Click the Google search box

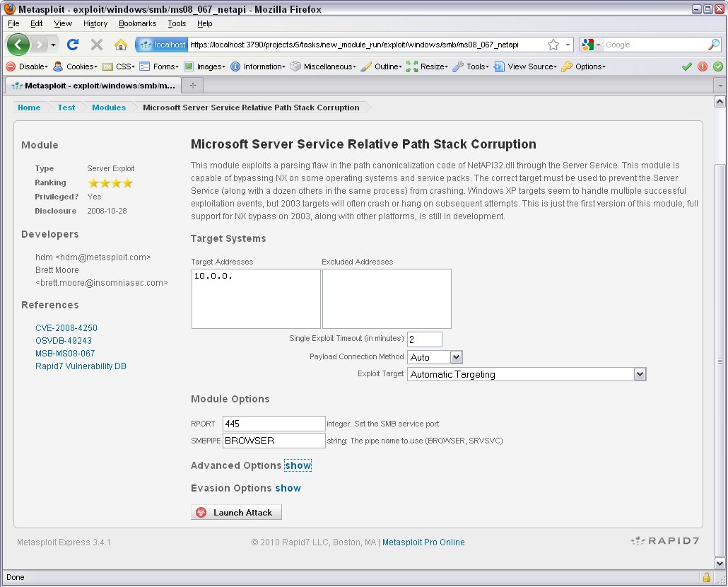(x=655, y=45)
